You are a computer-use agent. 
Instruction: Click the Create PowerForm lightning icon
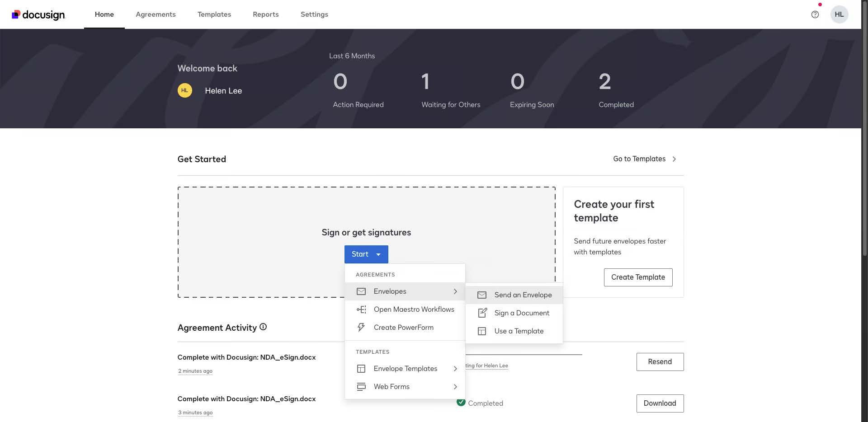(x=361, y=328)
